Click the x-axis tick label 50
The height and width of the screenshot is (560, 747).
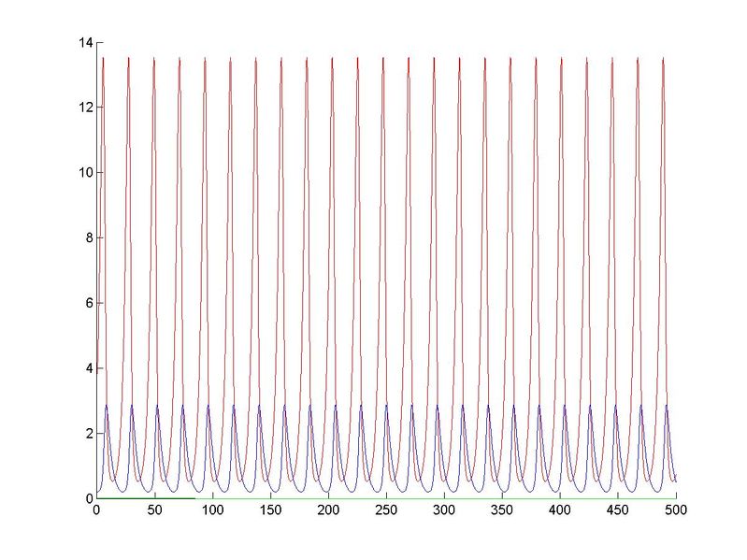pos(153,511)
